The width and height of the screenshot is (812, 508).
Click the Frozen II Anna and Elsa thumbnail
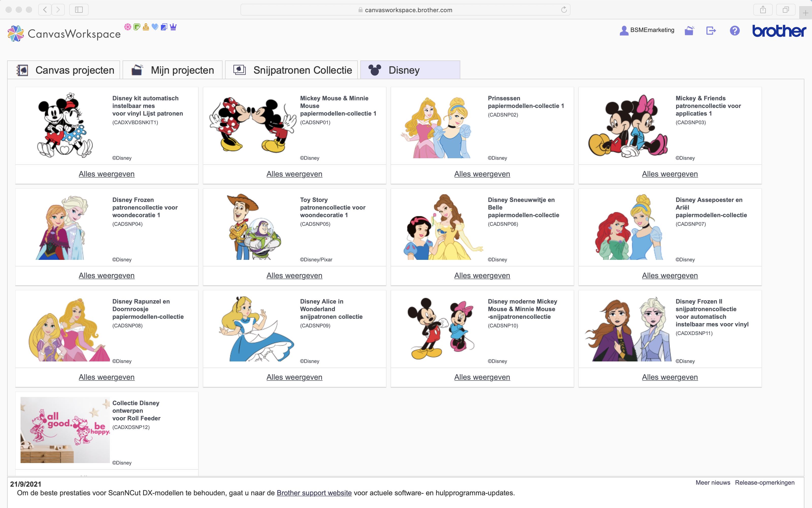pyautogui.click(x=628, y=329)
